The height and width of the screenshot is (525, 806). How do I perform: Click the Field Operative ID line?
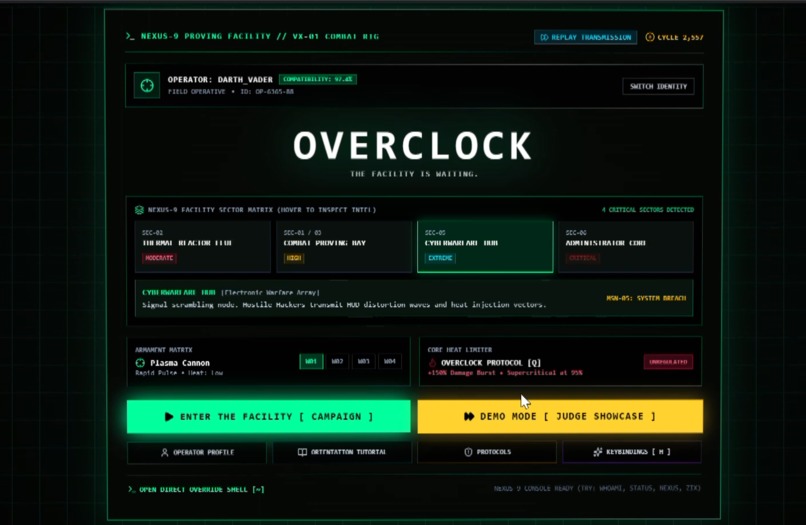pos(231,92)
